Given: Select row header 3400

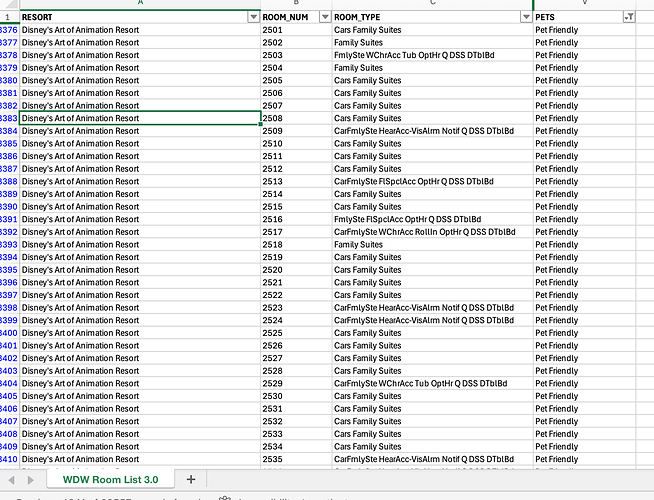Looking at the screenshot, I should [x=9, y=333].
